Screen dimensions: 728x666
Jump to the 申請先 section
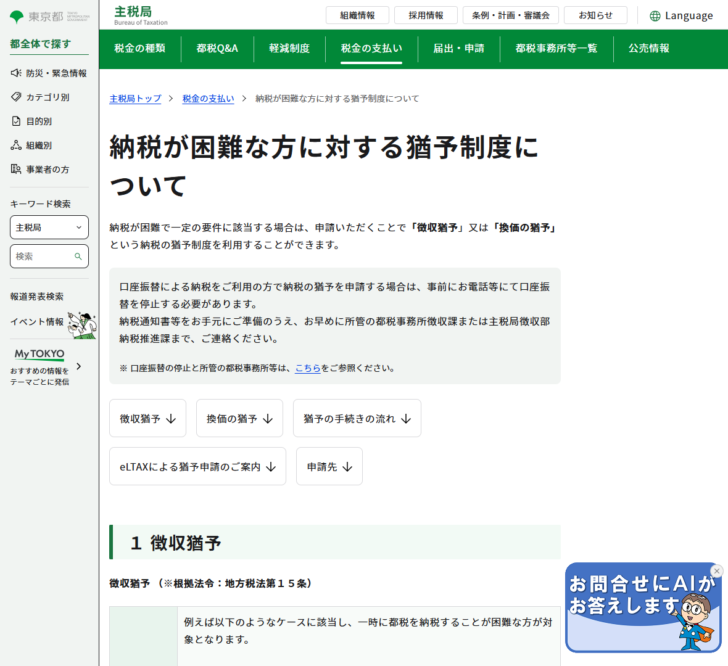click(x=329, y=467)
